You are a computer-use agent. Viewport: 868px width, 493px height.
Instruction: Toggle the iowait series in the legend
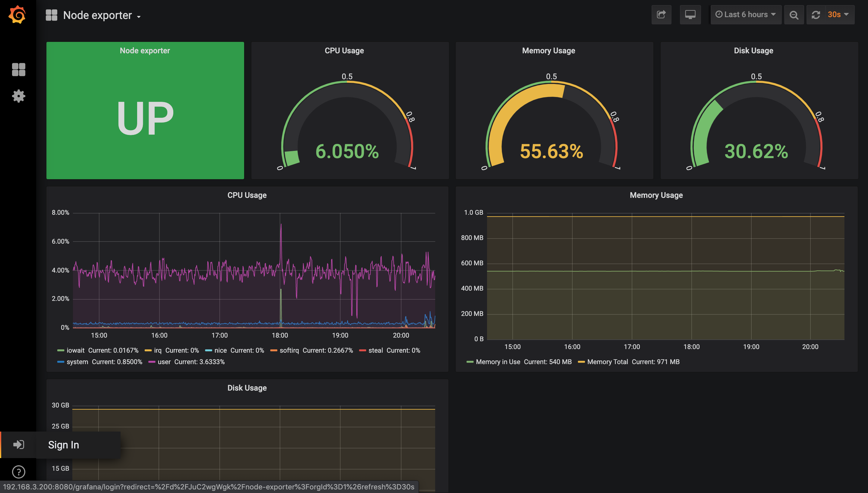75,351
